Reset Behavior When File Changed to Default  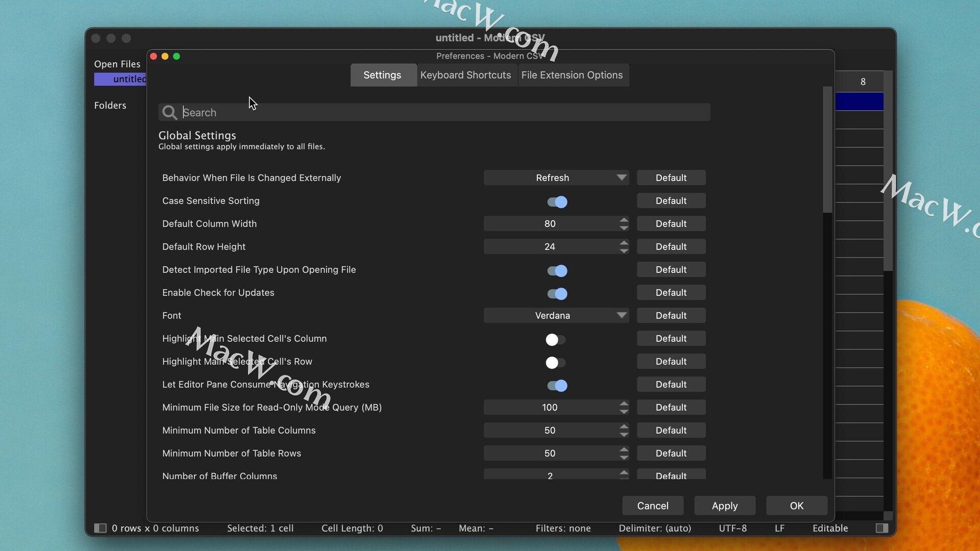coord(671,178)
